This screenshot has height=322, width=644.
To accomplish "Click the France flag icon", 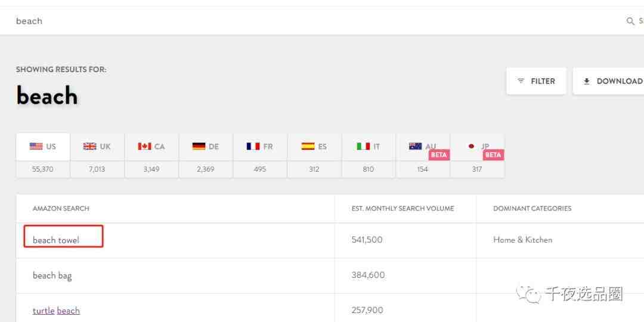I will 253,146.
